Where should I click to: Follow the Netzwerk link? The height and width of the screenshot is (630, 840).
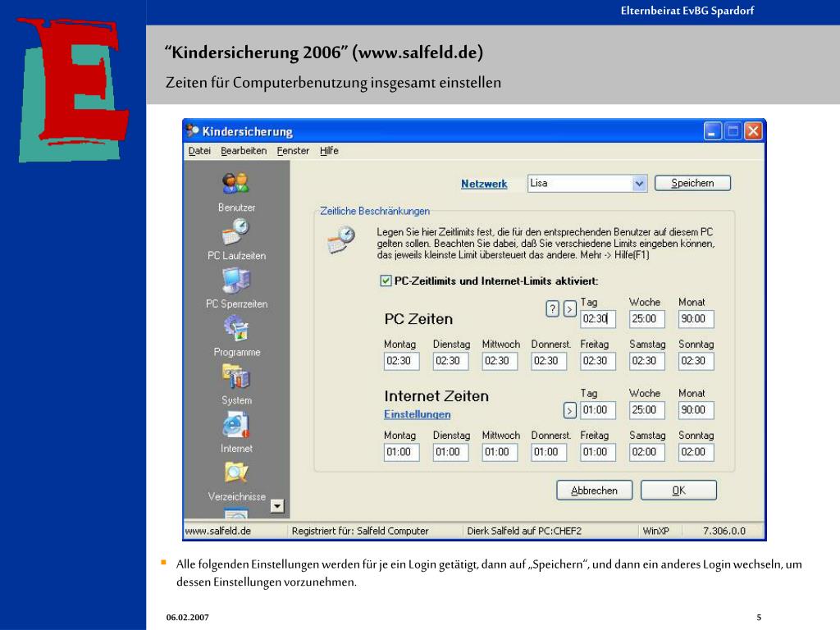click(484, 184)
